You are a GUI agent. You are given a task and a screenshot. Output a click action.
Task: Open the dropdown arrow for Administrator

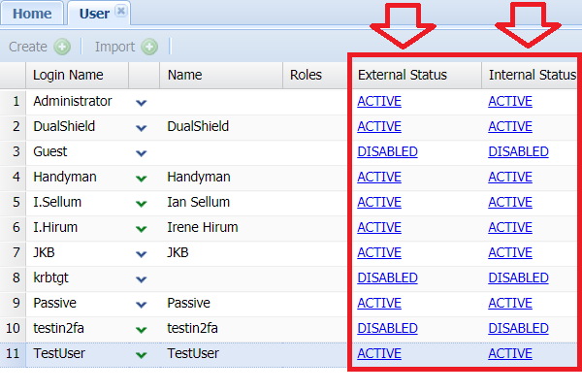[142, 102]
